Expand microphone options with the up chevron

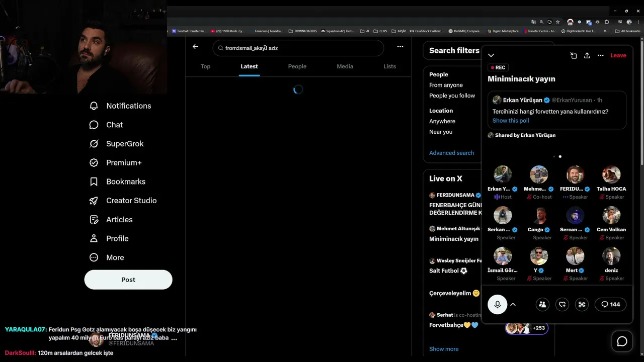click(x=513, y=304)
